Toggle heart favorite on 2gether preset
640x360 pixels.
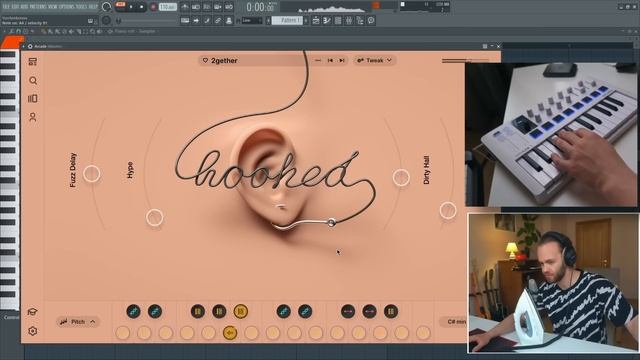(205, 60)
